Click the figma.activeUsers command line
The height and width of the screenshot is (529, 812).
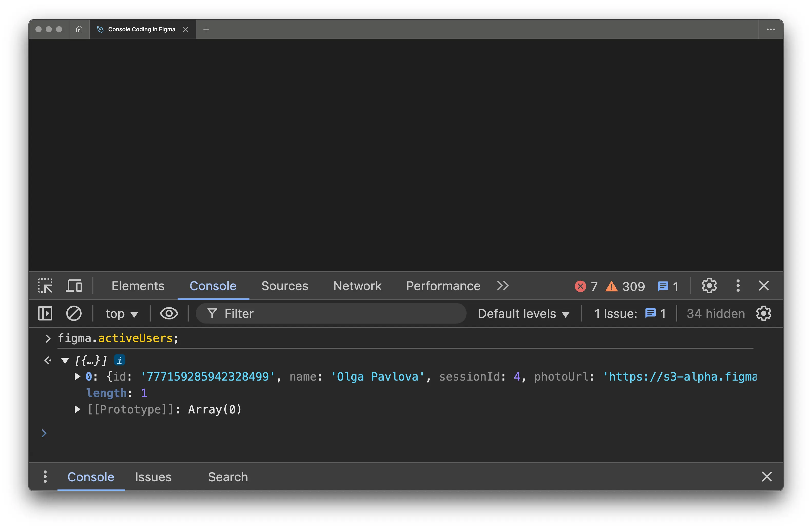coord(118,338)
